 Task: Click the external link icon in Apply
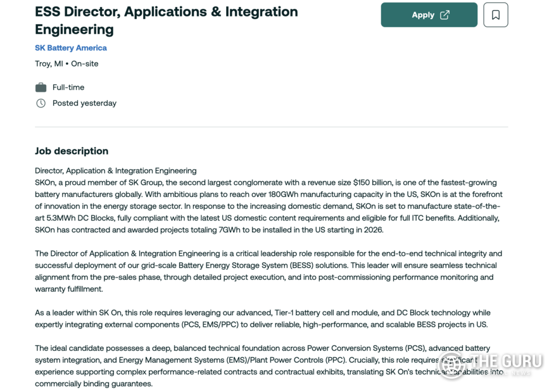pyautogui.click(x=444, y=15)
